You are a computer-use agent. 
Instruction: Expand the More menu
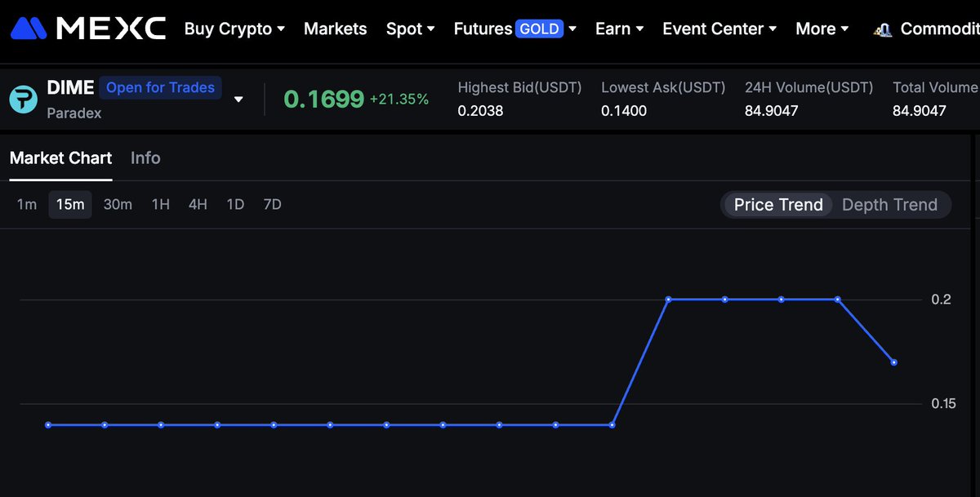click(822, 29)
